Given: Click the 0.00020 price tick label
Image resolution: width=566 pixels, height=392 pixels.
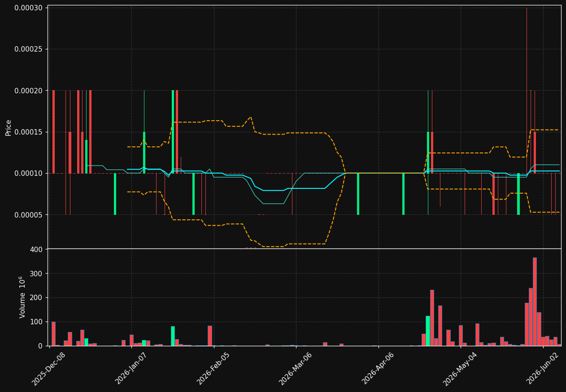Looking at the screenshot, I should click(28, 91).
